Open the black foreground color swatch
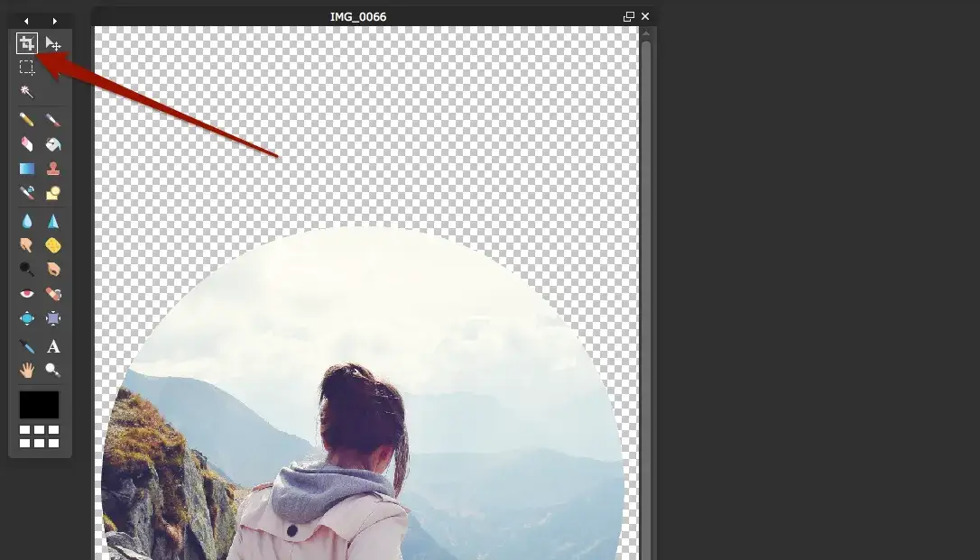The height and width of the screenshot is (560, 980). (x=39, y=405)
